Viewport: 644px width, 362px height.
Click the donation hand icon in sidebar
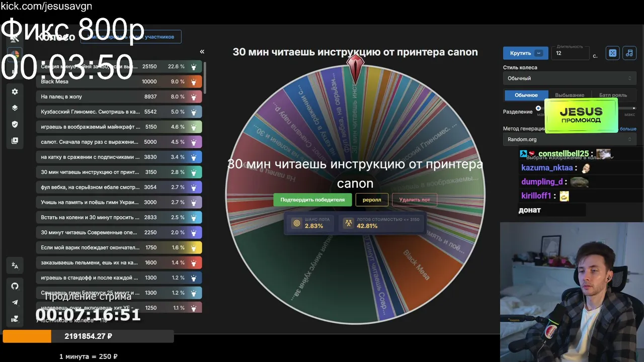click(15, 318)
